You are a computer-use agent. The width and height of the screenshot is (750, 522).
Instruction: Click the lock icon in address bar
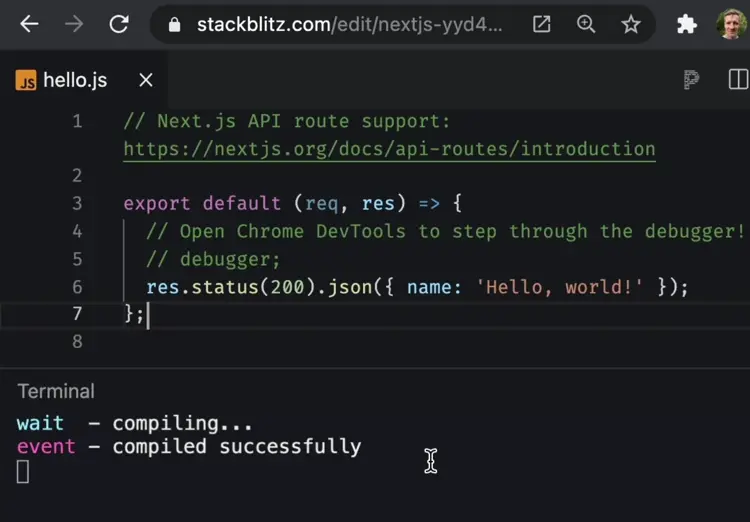click(175, 25)
